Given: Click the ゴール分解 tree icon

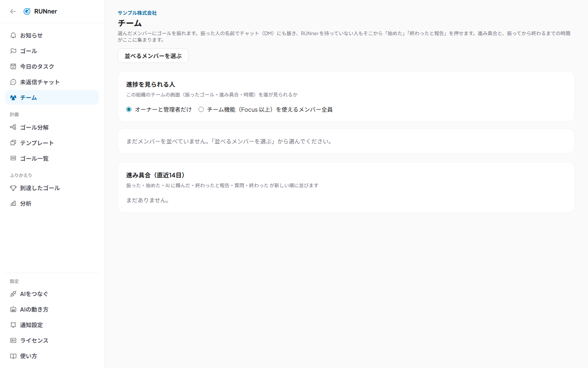Looking at the screenshot, I should tap(13, 127).
